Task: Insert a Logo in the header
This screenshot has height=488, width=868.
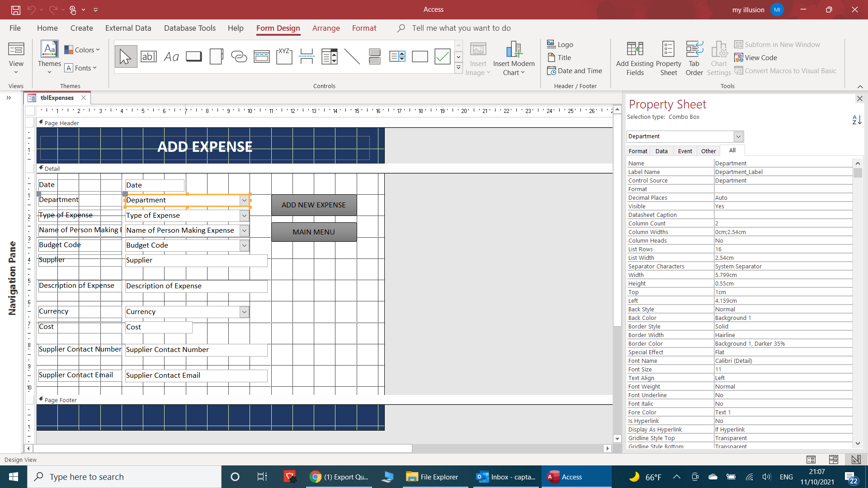Action: coord(560,44)
